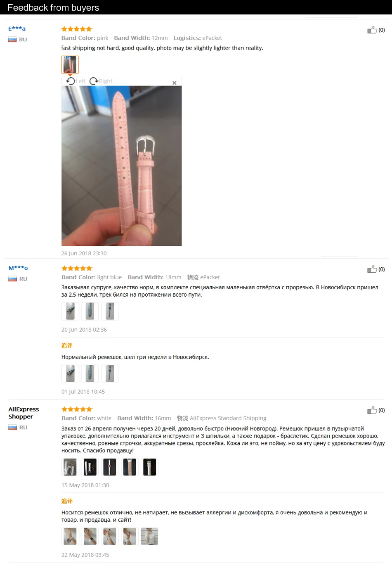The image size is (392, 566).
Task: View first white strap photo from 15 May
Action: pos(70,467)
